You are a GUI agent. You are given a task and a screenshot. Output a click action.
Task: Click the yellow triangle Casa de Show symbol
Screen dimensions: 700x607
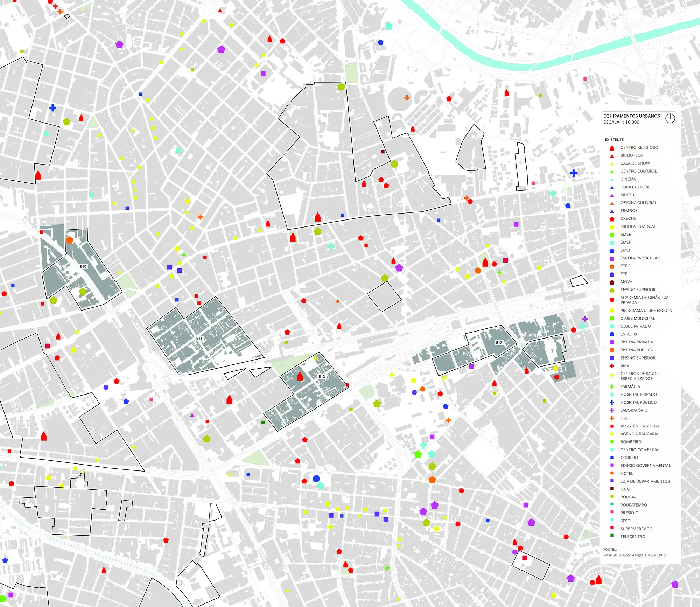612,163
